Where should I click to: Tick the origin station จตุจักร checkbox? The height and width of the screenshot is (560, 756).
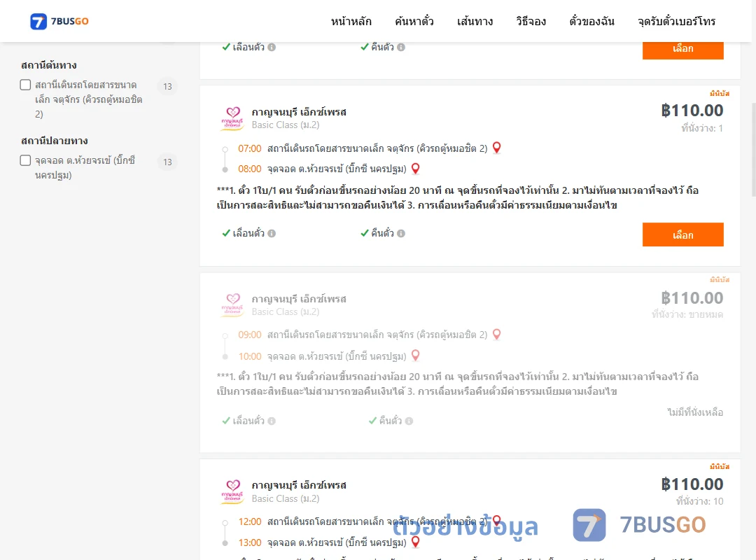(x=26, y=85)
